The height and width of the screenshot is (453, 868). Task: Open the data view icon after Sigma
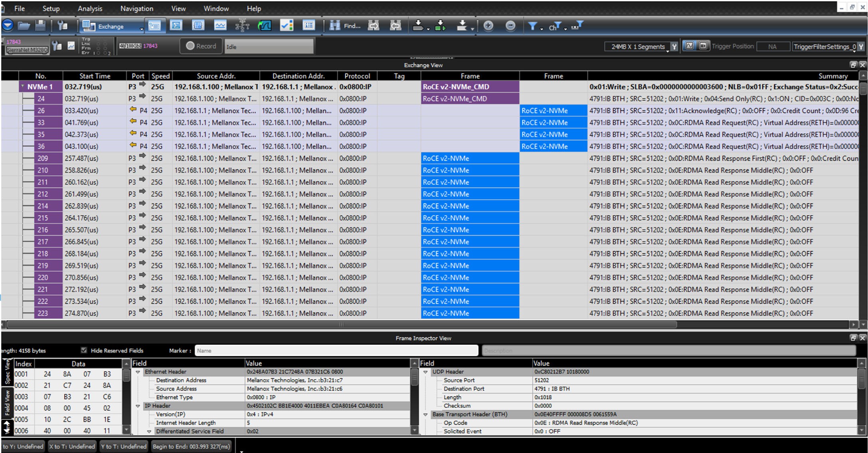pos(198,26)
